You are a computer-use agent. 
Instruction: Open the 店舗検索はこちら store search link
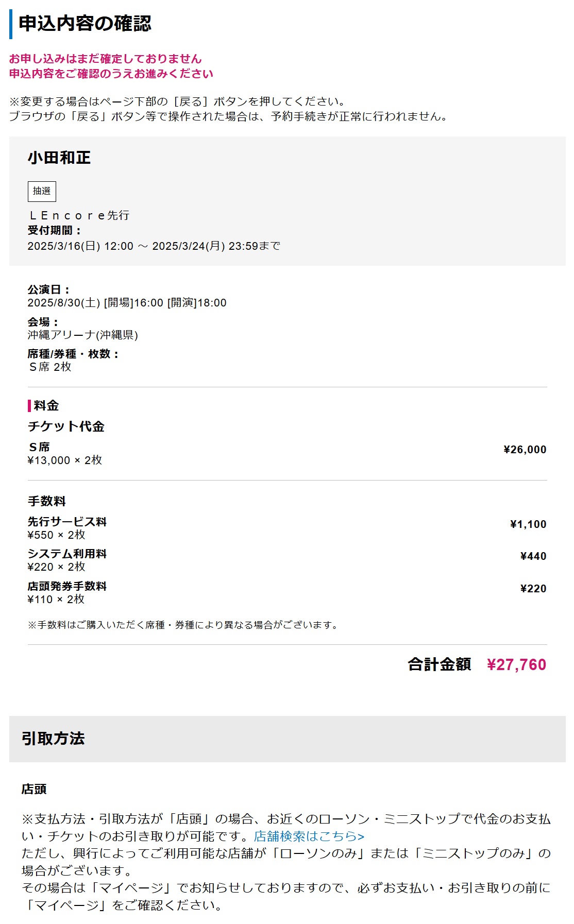tap(309, 836)
